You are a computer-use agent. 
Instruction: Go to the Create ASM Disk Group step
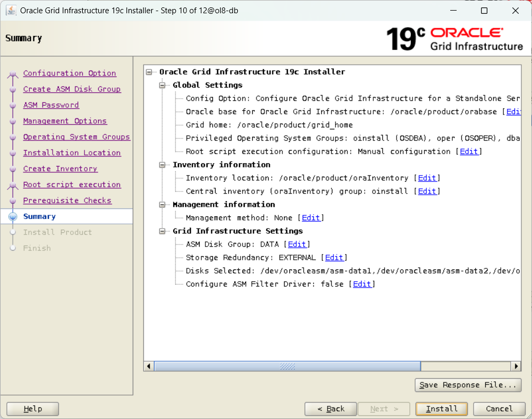click(72, 89)
